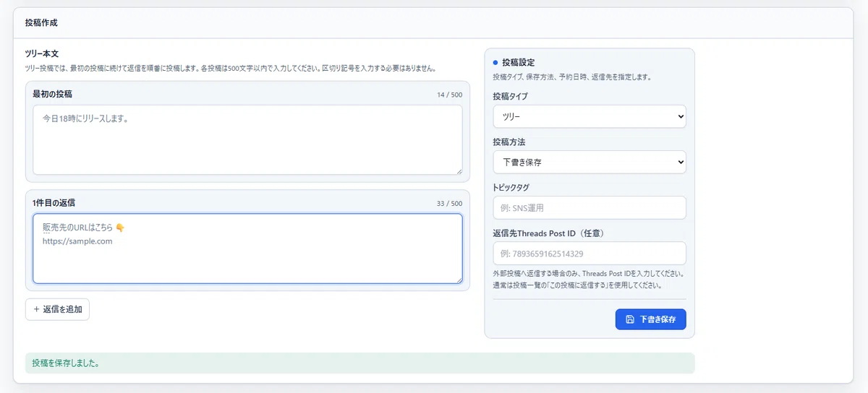Click the 14 / 500 character counter
The height and width of the screenshot is (393, 868).
click(449, 95)
